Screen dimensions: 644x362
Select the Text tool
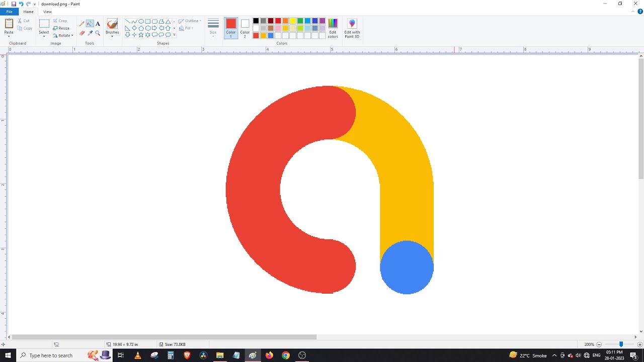click(98, 24)
